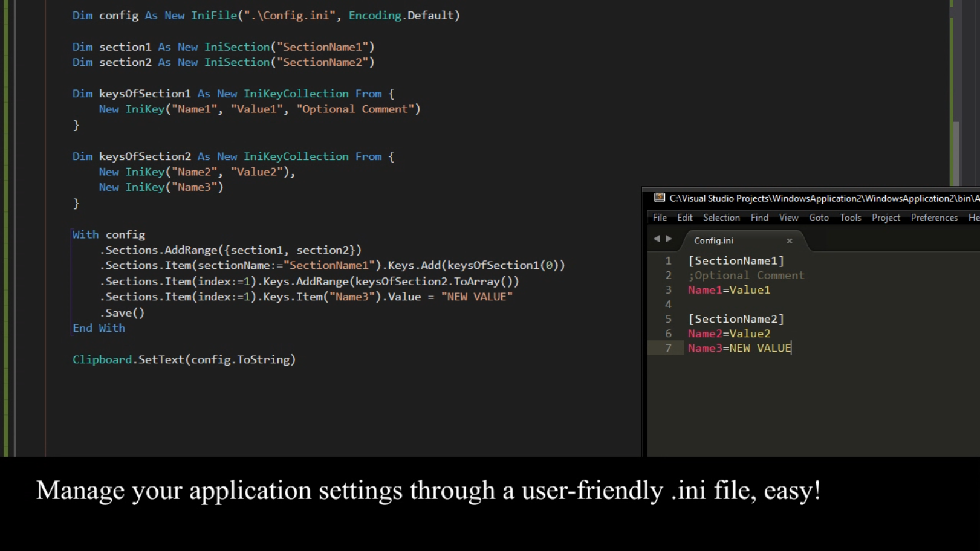The height and width of the screenshot is (551, 980).
Task: Click the ;Optional Comment line
Action: pos(746,275)
